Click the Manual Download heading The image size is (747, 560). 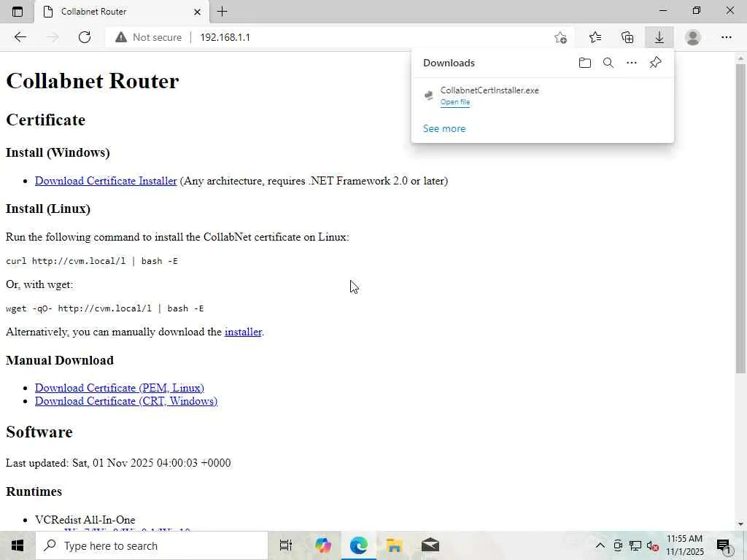[60, 360]
